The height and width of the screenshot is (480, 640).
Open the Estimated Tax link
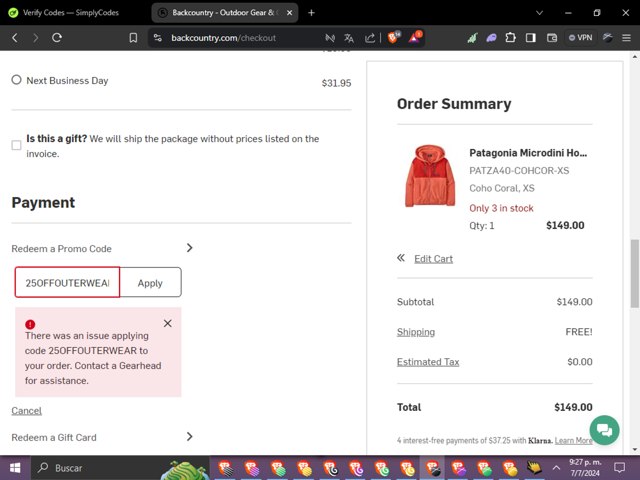(428, 362)
